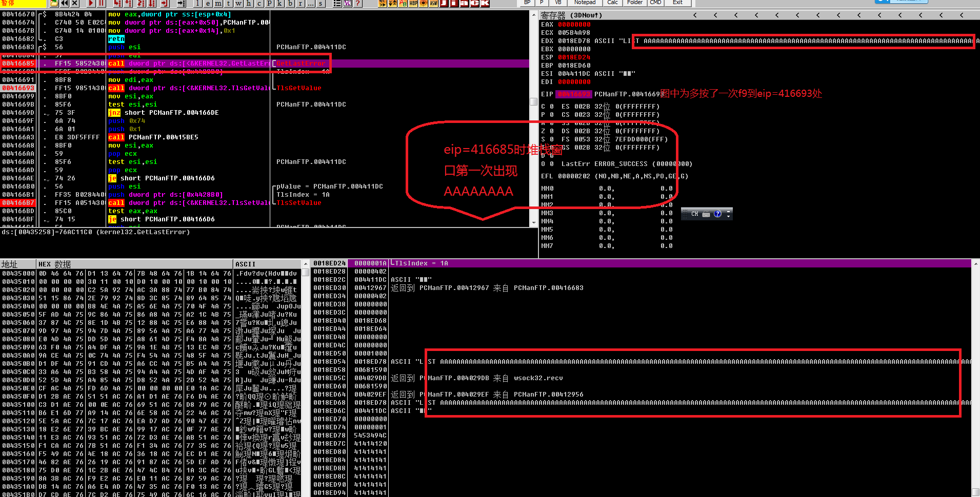Show Patches window (P button)
Viewport: 980px width, 497px height.
[x=269, y=3]
